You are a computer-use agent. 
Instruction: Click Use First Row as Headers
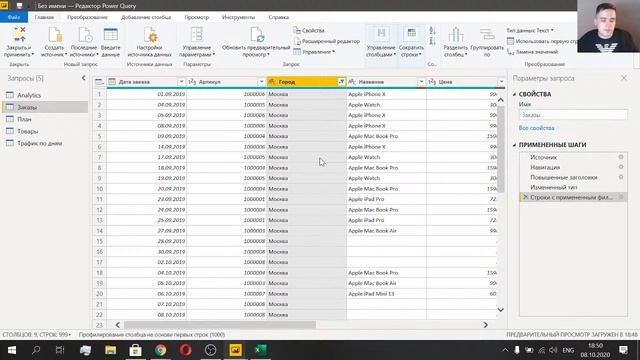pyautogui.click(x=542, y=41)
